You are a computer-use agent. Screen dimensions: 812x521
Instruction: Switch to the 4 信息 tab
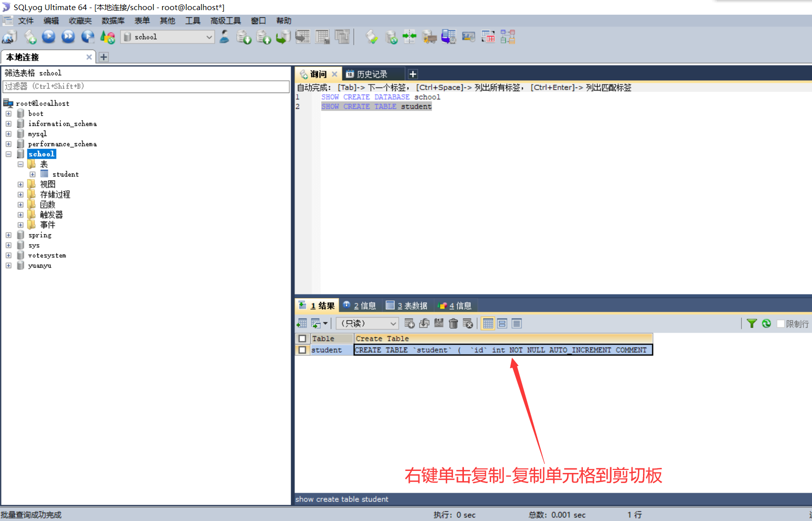coord(455,306)
